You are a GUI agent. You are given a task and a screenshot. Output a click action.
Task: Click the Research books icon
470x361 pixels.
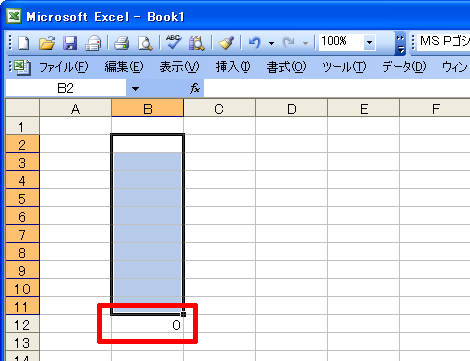196,43
